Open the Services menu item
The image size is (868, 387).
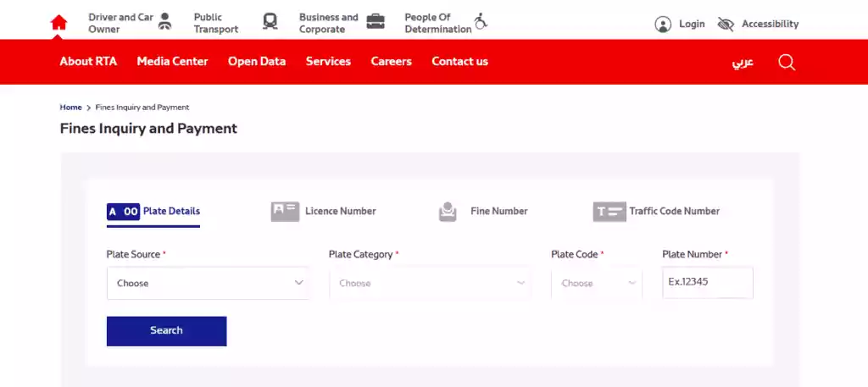pyautogui.click(x=328, y=62)
